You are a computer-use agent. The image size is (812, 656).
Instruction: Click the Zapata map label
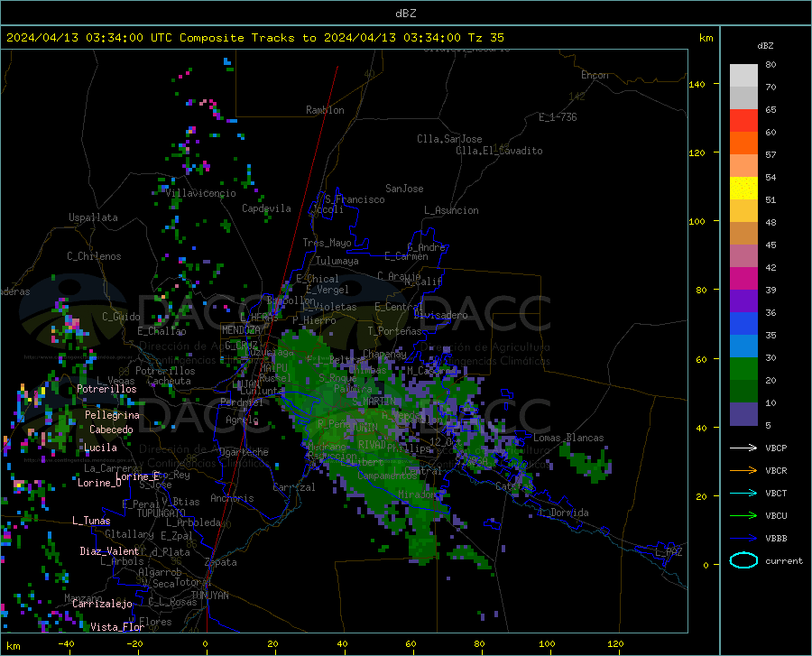pos(221,562)
